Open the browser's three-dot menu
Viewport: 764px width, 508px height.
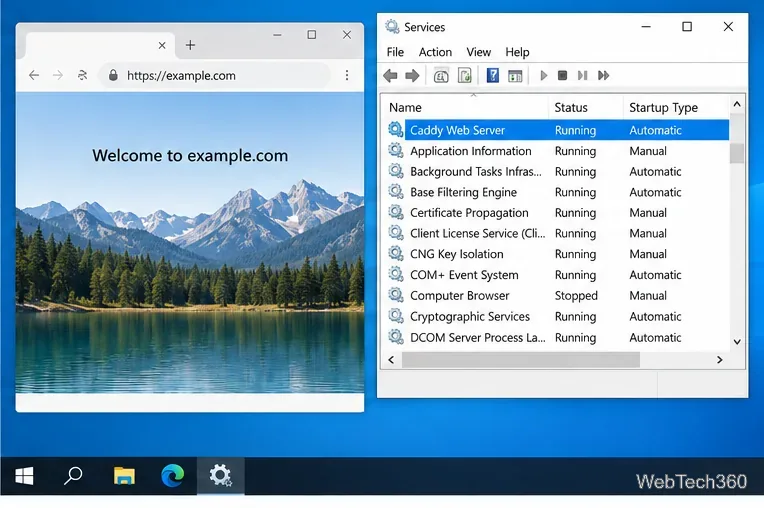[347, 75]
